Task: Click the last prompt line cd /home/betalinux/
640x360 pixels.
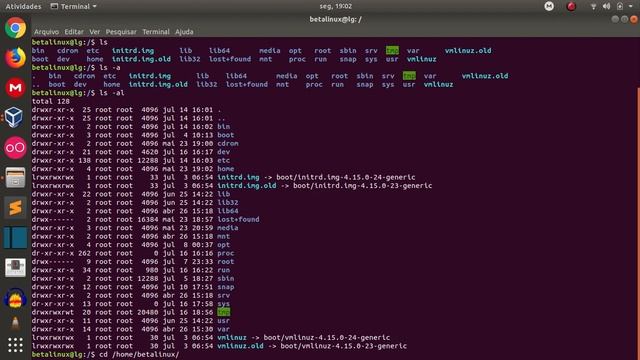Action: (x=106, y=354)
